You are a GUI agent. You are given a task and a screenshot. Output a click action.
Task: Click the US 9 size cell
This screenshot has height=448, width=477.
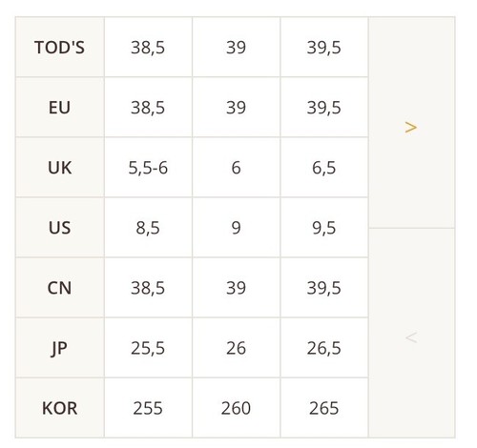pos(237,228)
